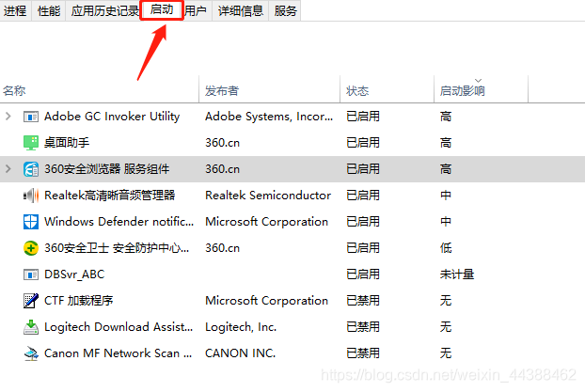The width and height of the screenshot is (585, 392).
Task: Select Logitech Download Assistant entry name
Action: [119, 327]
